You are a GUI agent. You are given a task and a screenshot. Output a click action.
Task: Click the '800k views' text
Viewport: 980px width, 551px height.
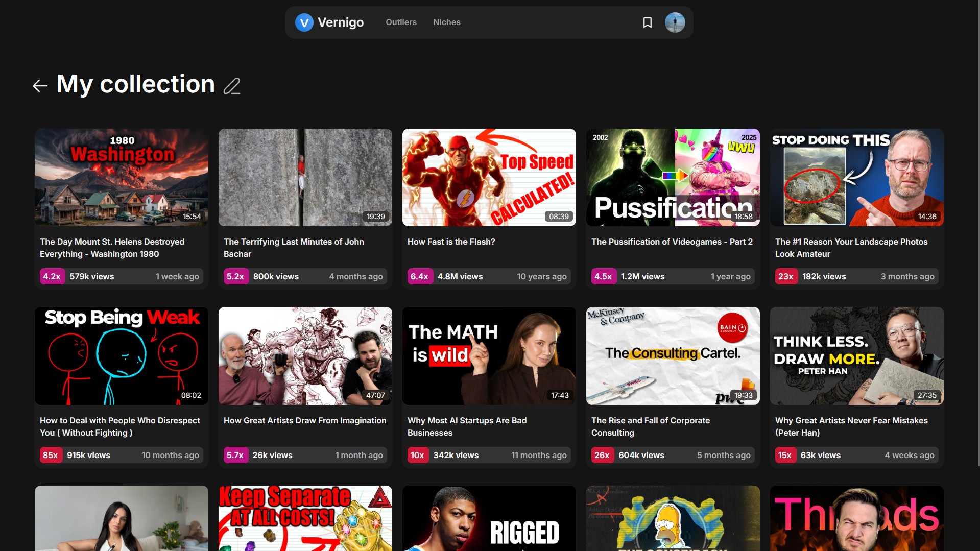276,276
